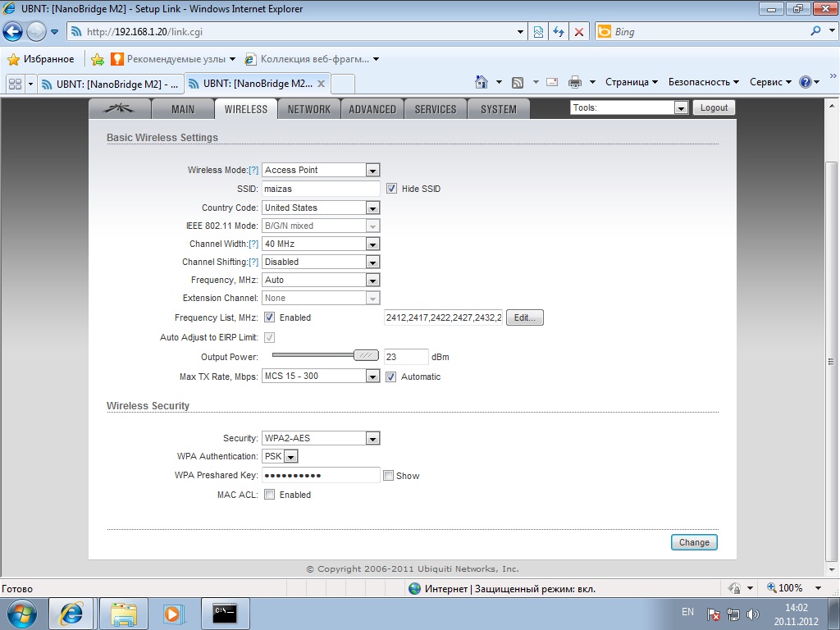Open the Wireless Mode dropdown
This screenshot has height=630, width=840.
[321, 170]
